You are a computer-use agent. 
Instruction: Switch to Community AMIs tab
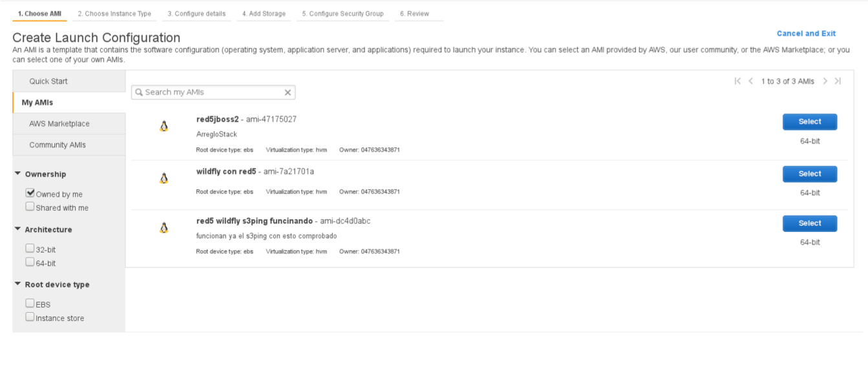tap(69, 145)
